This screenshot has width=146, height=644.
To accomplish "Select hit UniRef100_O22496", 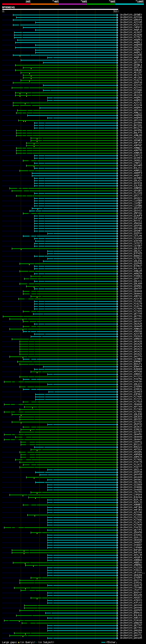I will [x=131, y=55].
